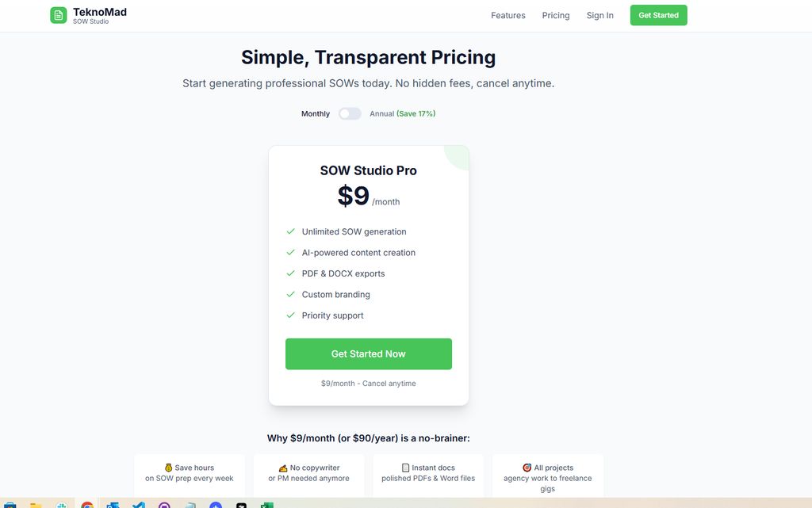Screen dimensions: 812x508
Task: Click the TeknoMad green document logo icon
Action: [x=59, y=15]
